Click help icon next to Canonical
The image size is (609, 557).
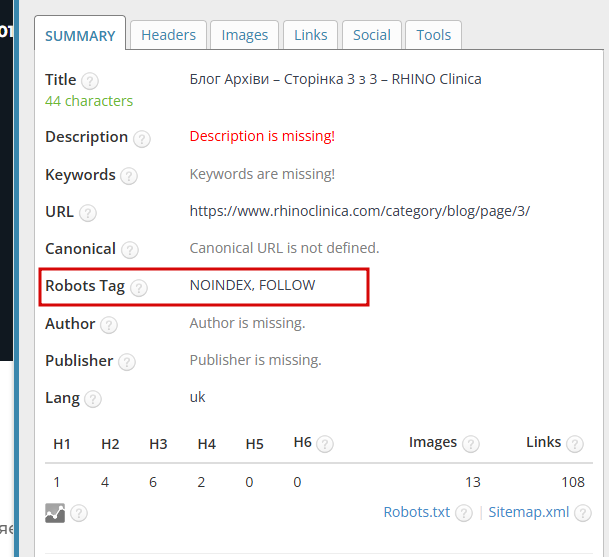pyautogui.click(x=130, y=250)
